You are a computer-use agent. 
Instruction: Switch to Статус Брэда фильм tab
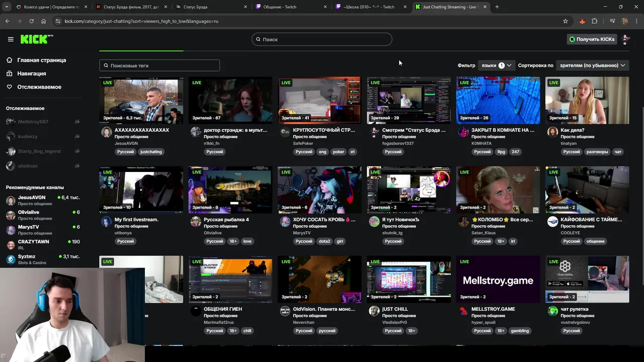click(x=131, y=7)
